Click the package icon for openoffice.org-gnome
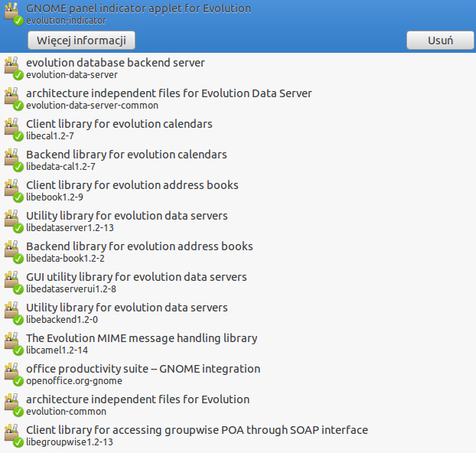The height and width of the screenshot is (453, 476). coord(14,374)
